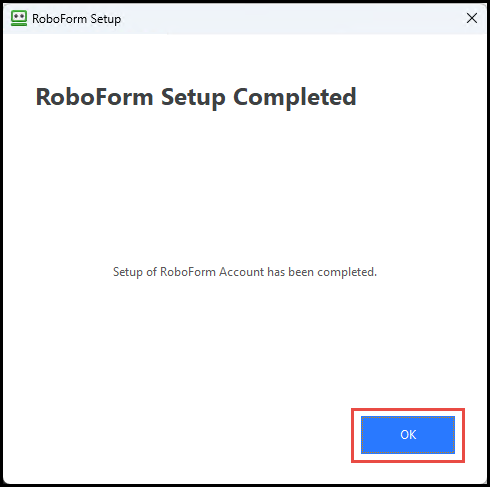This screenshot has width=490, height=487.
Task: Click the blue OK button
Action: point(408,435)
